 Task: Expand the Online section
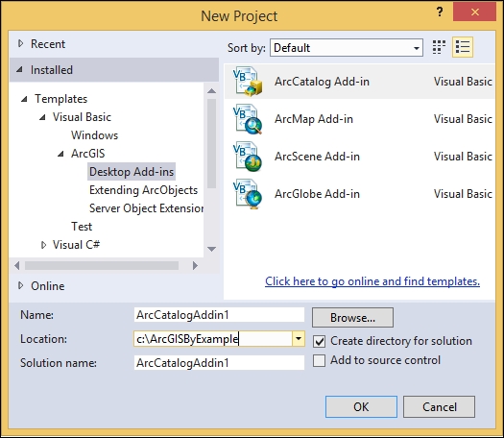pos(21,285)
